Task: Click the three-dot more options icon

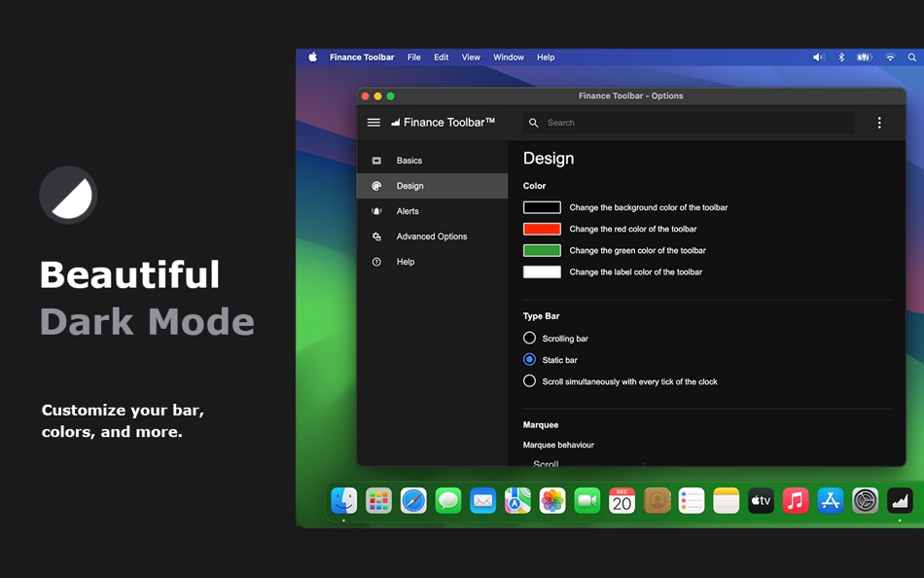Action: (x=879, y=123)
